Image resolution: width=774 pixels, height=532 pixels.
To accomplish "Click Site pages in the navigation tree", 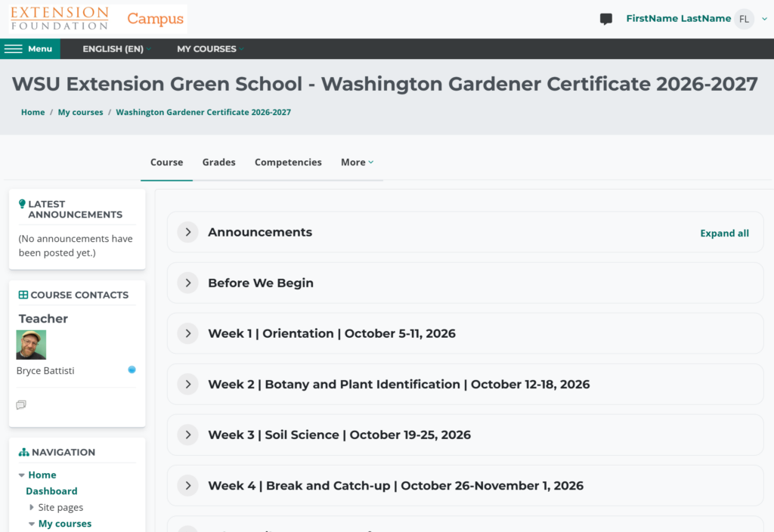I will click(x=60, y=507).
